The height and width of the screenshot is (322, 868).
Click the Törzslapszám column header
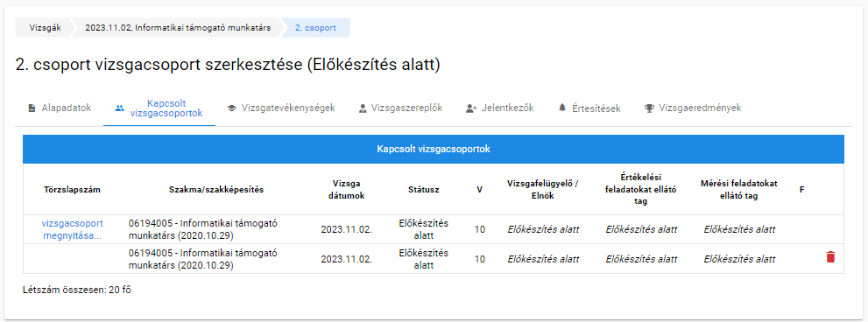click(72, 189)
